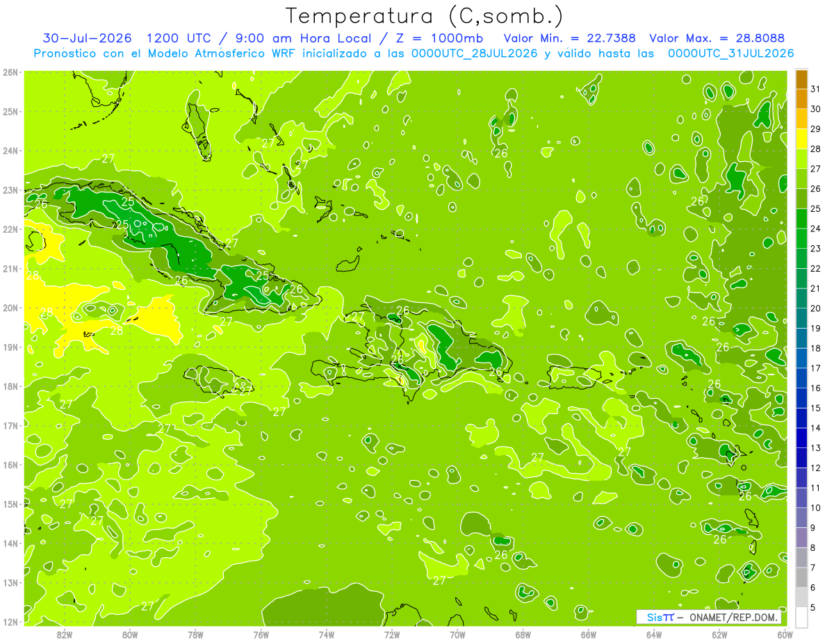Click the '18N' latitude axis label
This screenshot has height=644, width=834.
[x=10, y=386]
